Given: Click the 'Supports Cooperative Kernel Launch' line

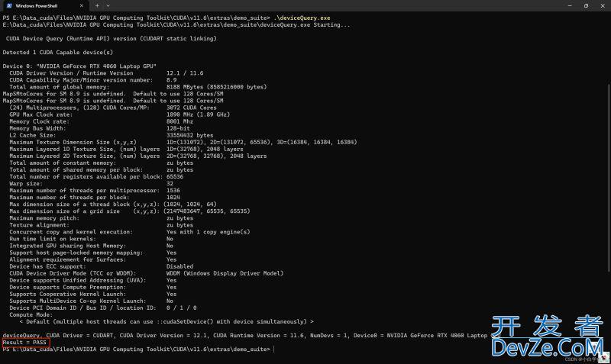Looking at the screenshot, I should pos(93,295).
